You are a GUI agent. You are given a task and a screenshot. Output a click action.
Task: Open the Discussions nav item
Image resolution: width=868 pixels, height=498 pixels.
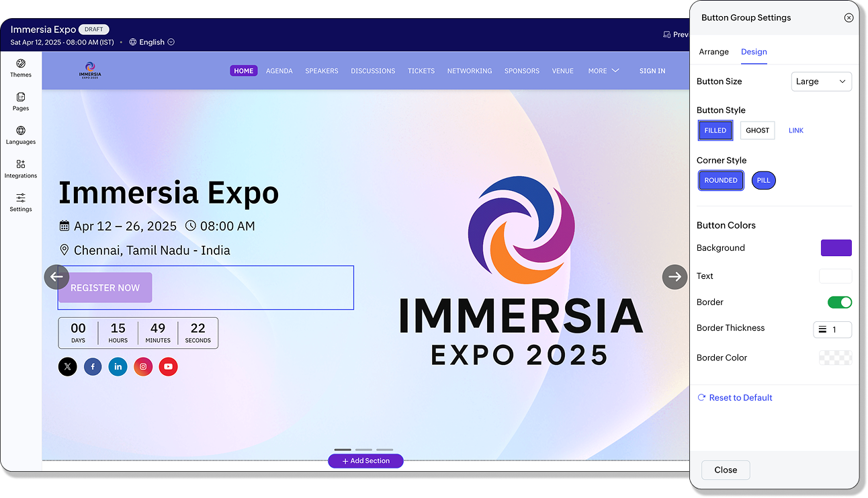(x=373, y=71)
